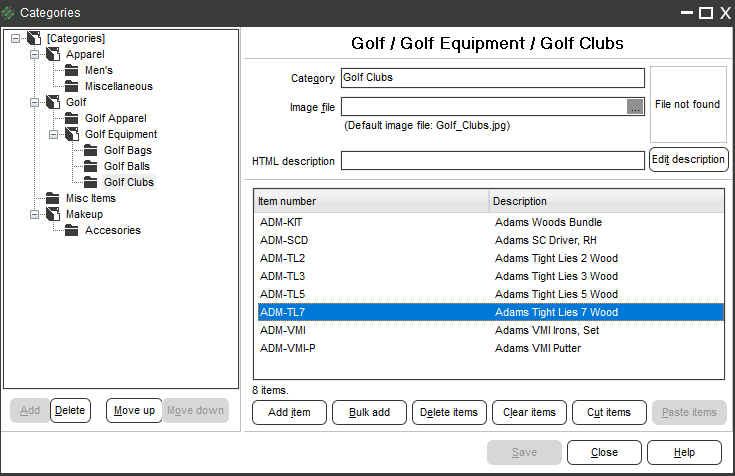Select highlighted row ADM-TL7

[491, 312]
